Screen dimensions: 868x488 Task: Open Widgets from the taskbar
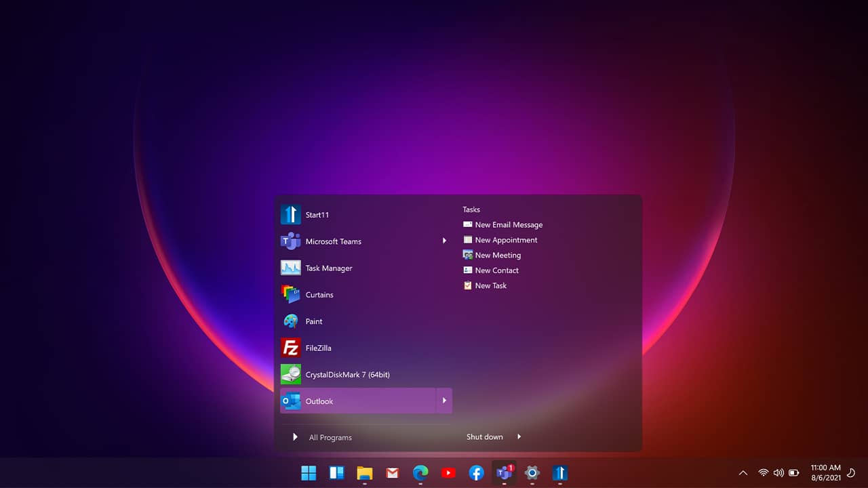coord(336,473)
